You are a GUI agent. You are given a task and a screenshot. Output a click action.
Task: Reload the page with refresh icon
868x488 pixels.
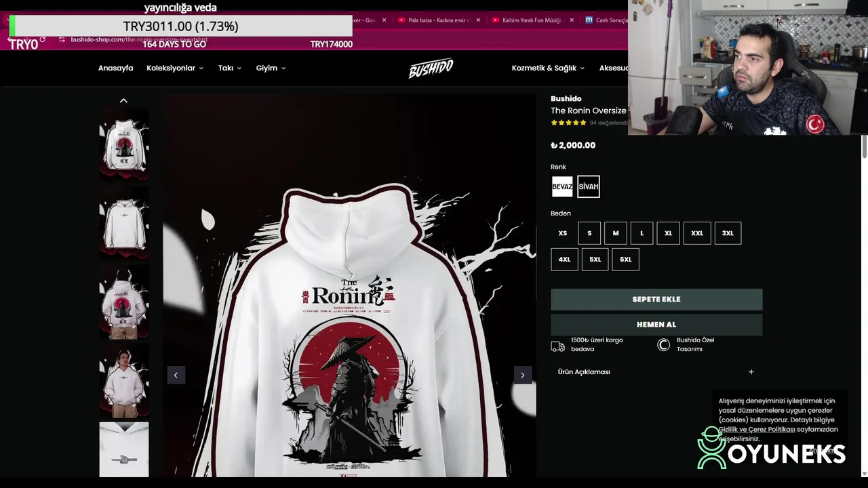pyautogui.click(x=42, y=39)
